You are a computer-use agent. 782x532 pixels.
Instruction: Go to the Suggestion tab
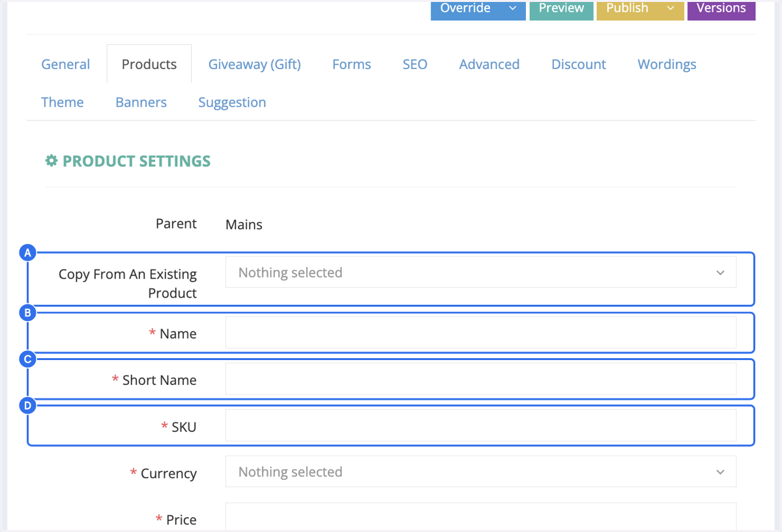pyautogui.click(x=232, y=102)
